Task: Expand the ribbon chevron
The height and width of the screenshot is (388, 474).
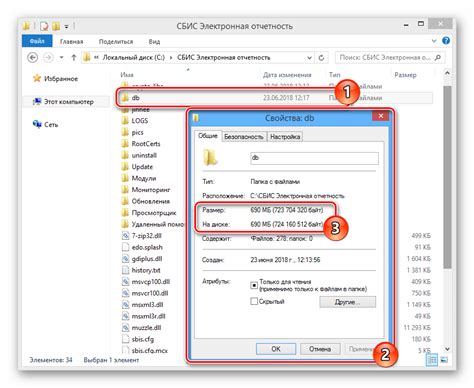Action: (x=434, y=41)
